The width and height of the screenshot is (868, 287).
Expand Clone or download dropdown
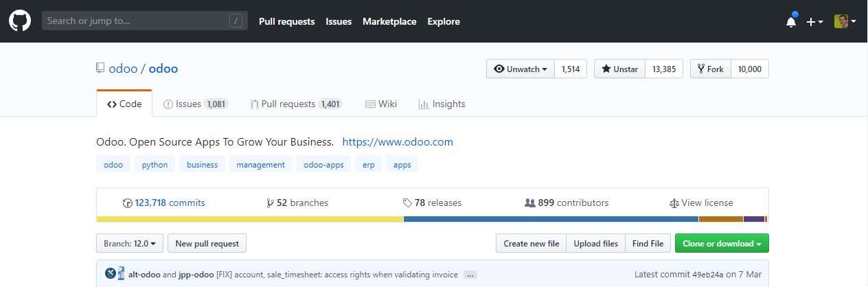(722, 243)
